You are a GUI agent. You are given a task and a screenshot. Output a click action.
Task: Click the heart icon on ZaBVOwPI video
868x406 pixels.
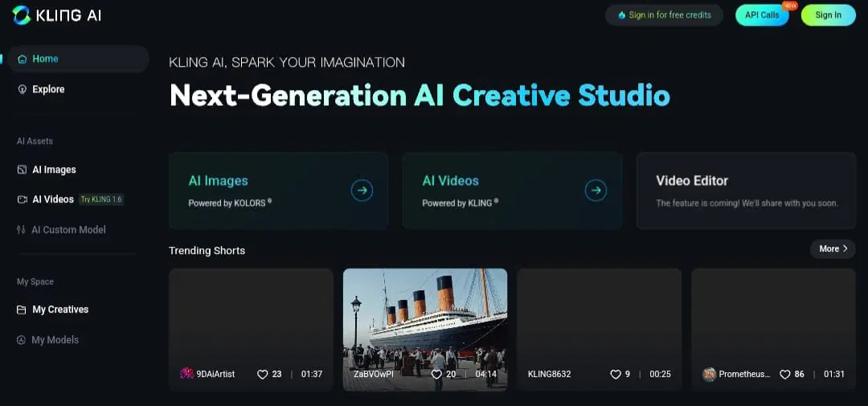pos(436,375)
